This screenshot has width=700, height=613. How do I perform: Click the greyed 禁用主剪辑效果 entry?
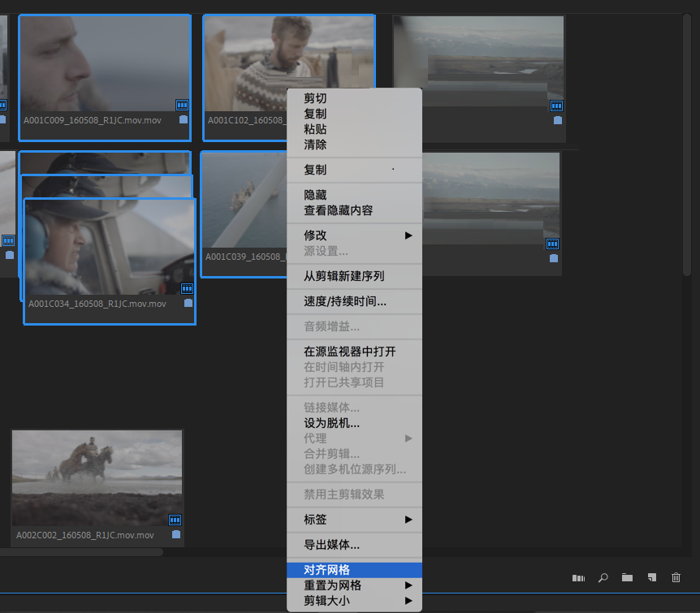coord(354,494)
